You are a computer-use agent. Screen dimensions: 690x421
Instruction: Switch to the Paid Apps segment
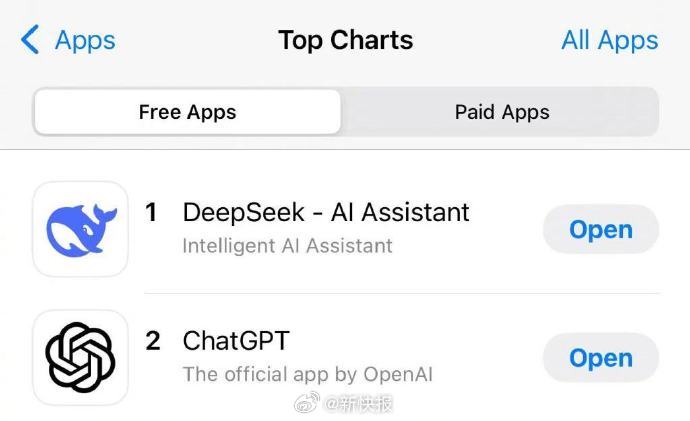coord(502,112)
